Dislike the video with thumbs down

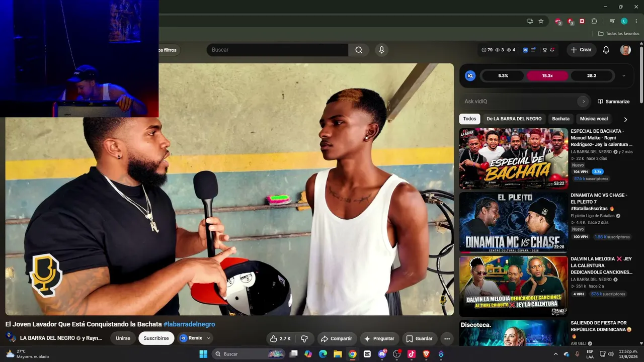(304, 338)
